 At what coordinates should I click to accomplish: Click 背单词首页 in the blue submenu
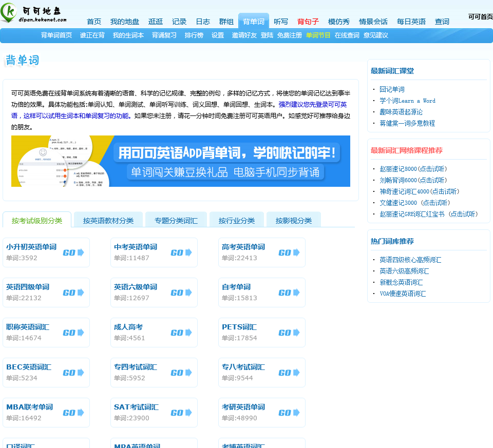(x=56, y=35)
